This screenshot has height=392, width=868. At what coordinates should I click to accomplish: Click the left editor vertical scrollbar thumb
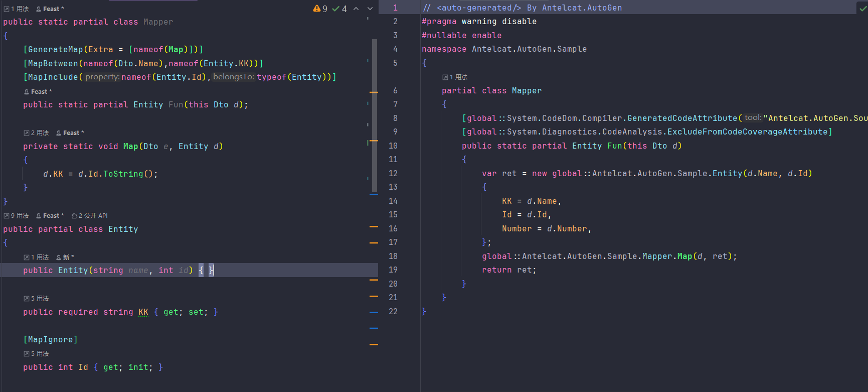pos(375,116)
